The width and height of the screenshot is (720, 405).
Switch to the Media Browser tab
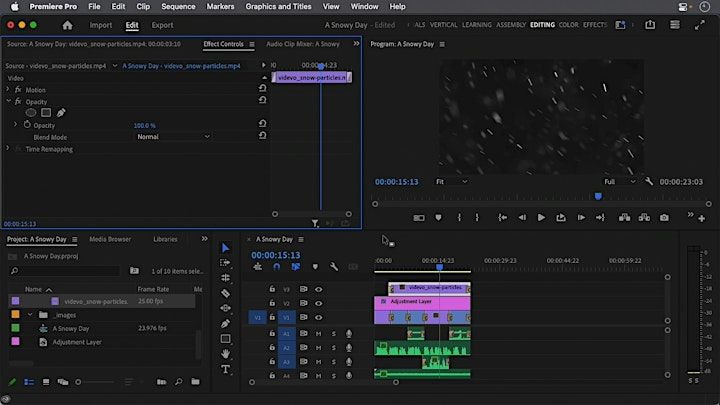click(110, 239)
